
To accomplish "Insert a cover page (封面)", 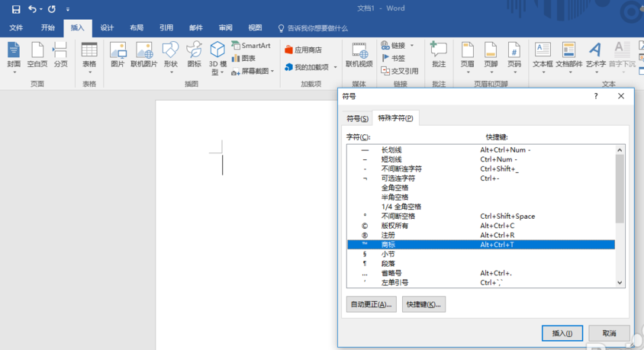I will (x=14, y=55).
